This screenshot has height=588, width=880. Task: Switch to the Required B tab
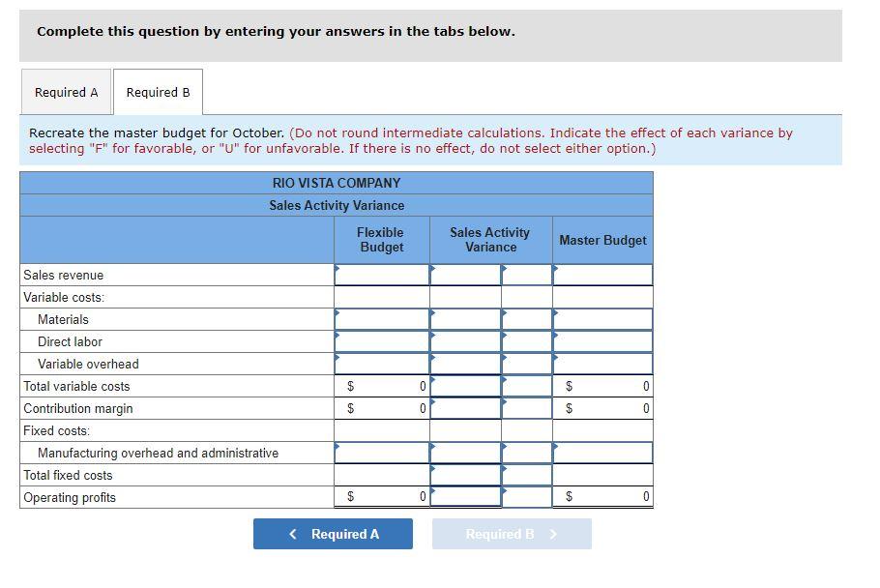click(158, 92)
